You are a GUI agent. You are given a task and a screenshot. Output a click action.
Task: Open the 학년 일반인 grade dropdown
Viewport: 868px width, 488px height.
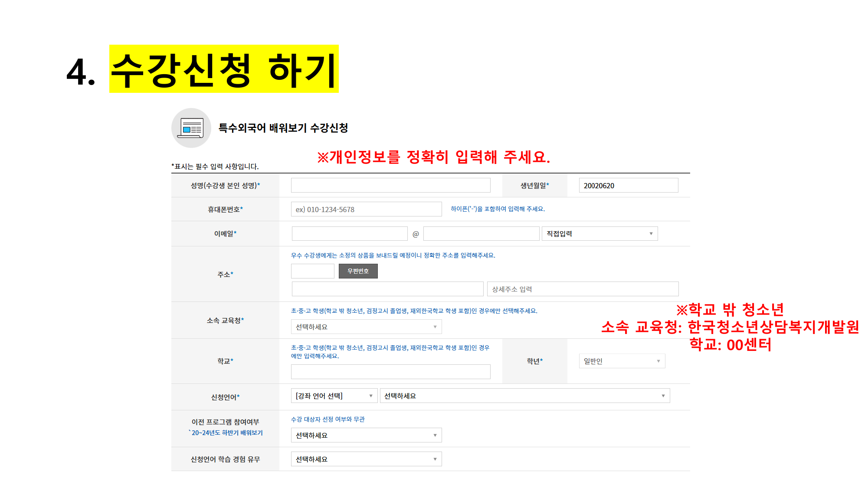click(x=622, y=361)
